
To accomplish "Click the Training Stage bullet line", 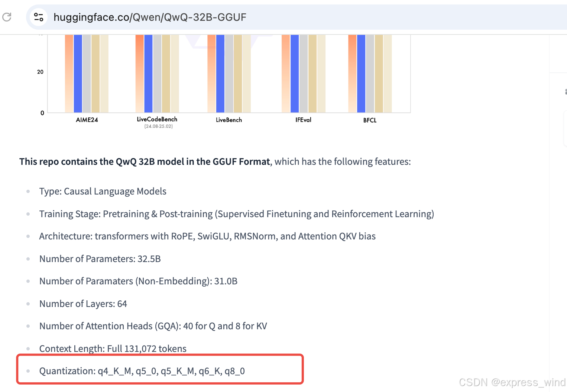I will [237, 214].
